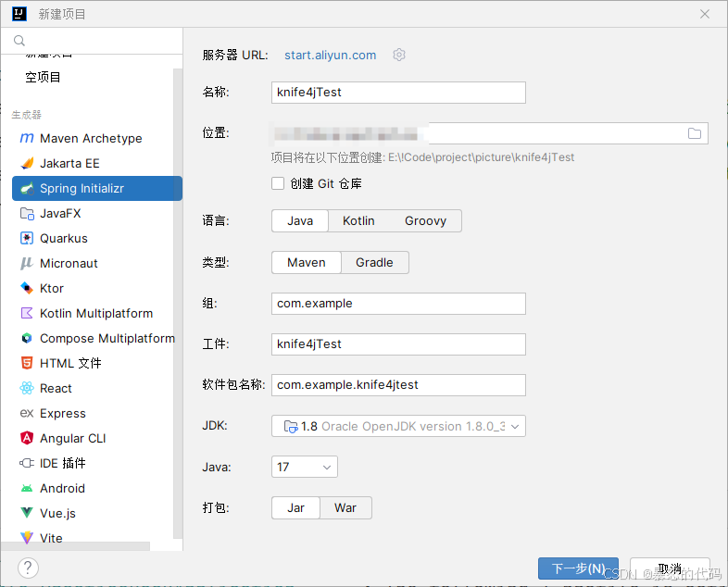Click the Ktor generator icon
728x587 pixels.
pos(27,288)
